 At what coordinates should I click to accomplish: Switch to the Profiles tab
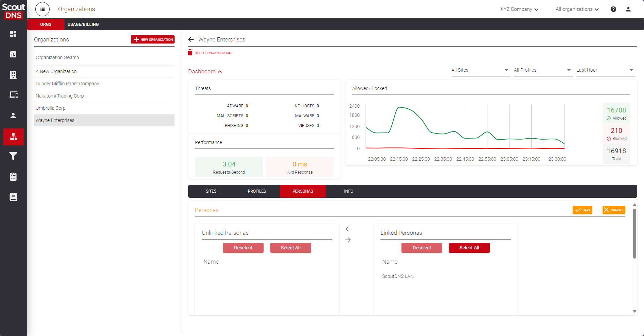pyautogui.click(x=257, y=191)
